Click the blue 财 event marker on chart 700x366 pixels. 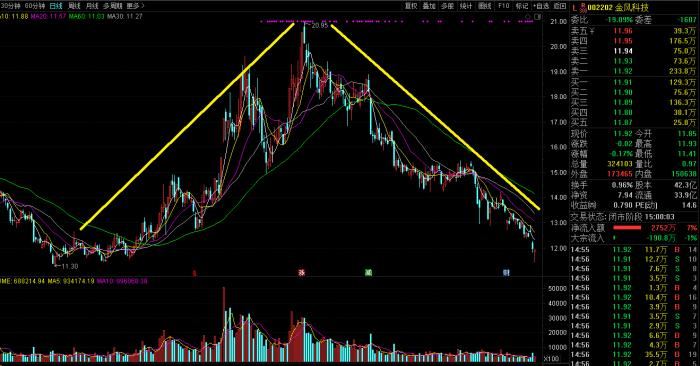[x=506, y=272]
